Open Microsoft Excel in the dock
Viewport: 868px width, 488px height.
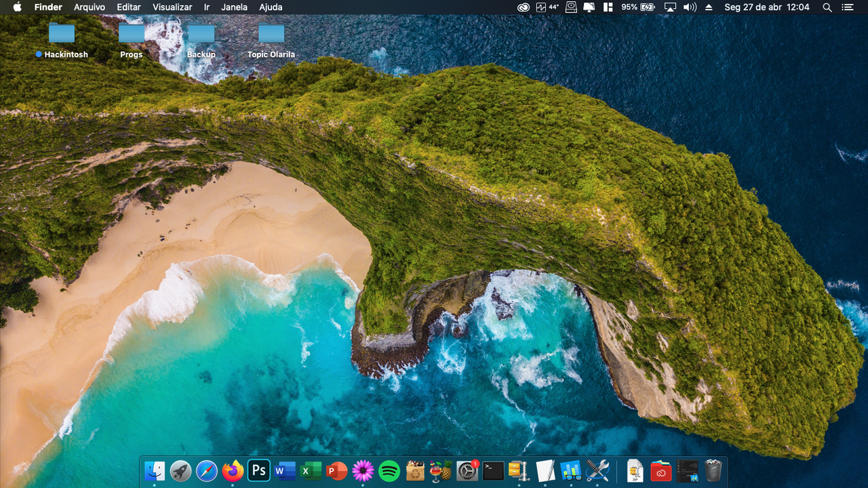(311, 470)
